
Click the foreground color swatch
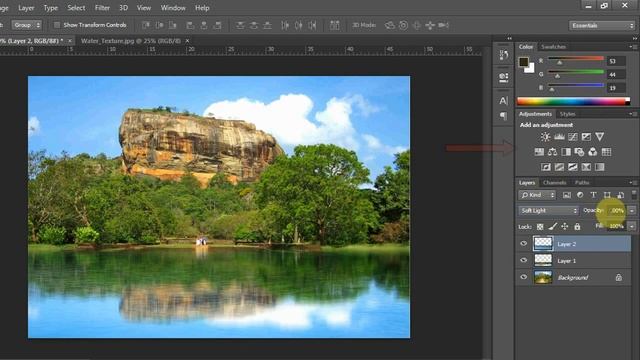524,62
